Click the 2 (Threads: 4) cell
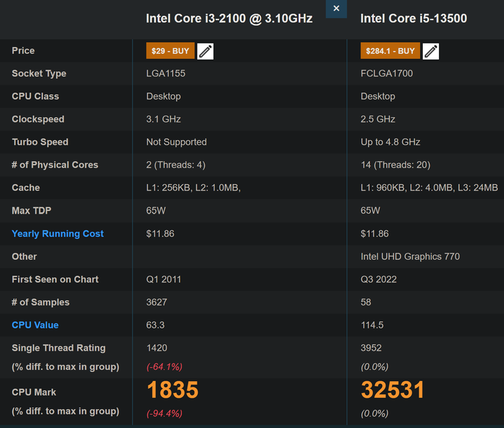This screenshot has height=428, width=504. [176, 165]
